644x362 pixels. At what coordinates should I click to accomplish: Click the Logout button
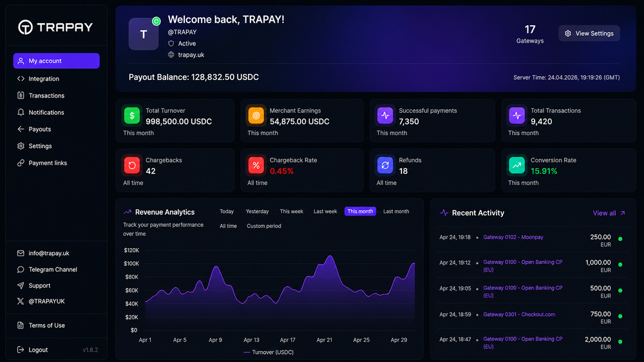pyautogui.click(x=38, y=350)
